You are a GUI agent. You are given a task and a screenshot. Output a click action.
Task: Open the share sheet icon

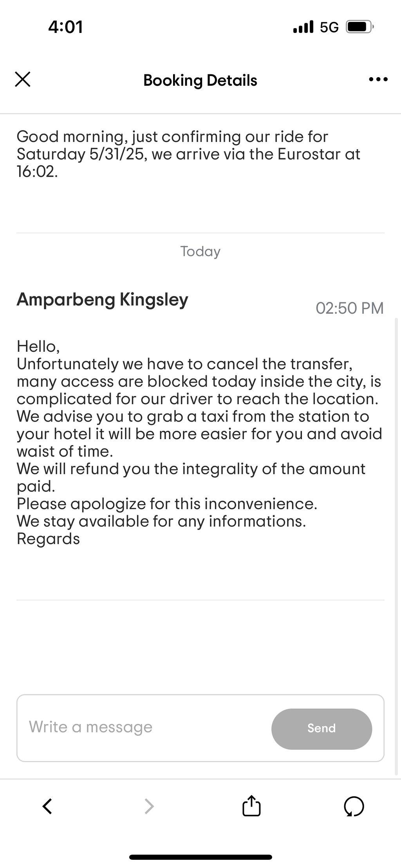click(x=251, y=805)
